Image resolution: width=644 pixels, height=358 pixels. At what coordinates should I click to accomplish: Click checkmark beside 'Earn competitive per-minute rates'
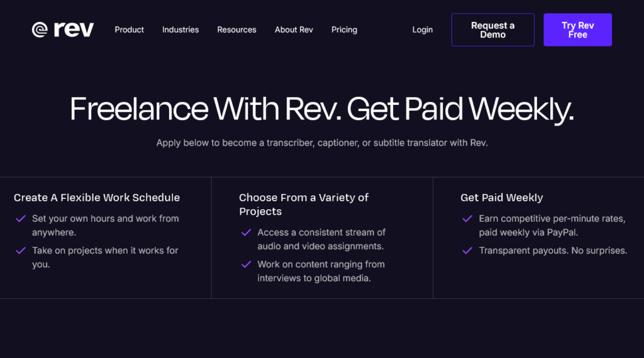click(467, 219)
